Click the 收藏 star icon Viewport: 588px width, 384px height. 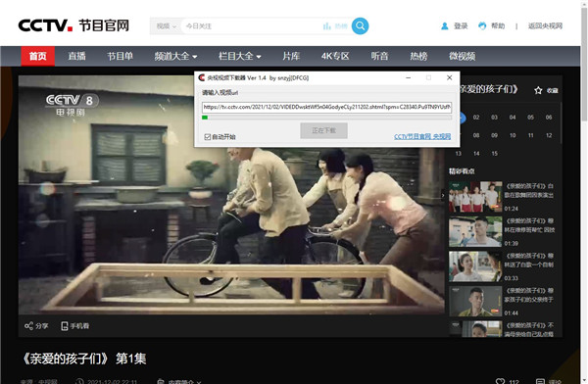[x=538, y=90]
